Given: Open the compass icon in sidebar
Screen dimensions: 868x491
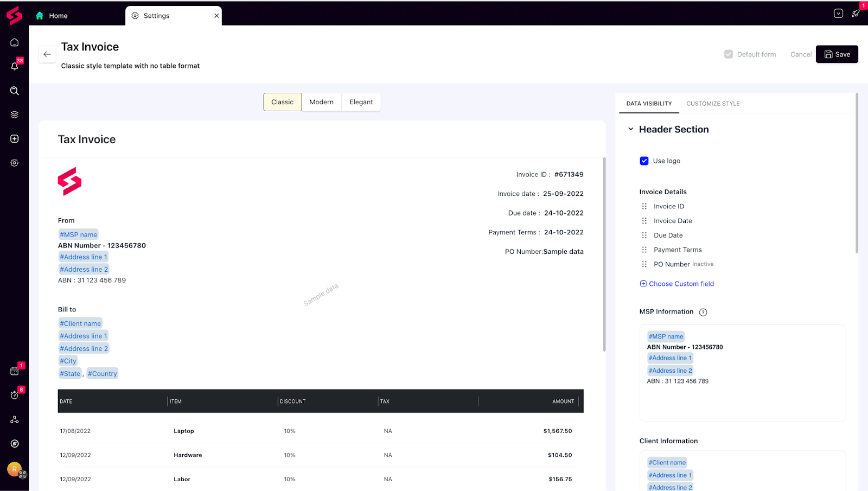Looking at the screenshot, I should tap(15, 444).
